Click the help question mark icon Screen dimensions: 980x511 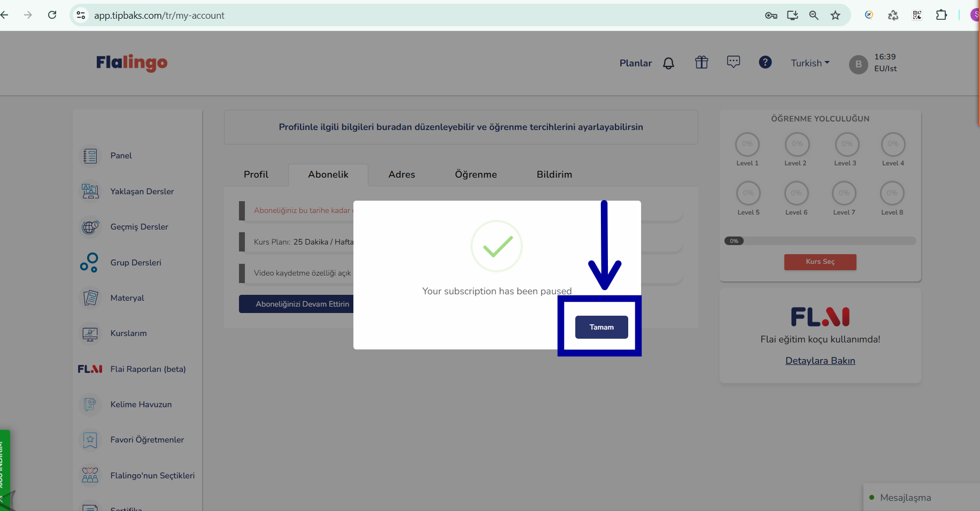point(765,62)
